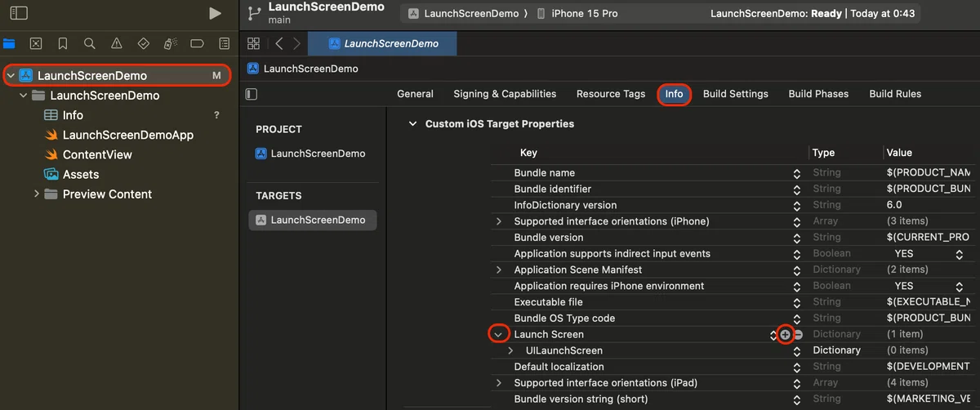Open the Breakpoint navigator
Image resolution: width=980 pixels, height=410 pixels.
tap(197, 43)
